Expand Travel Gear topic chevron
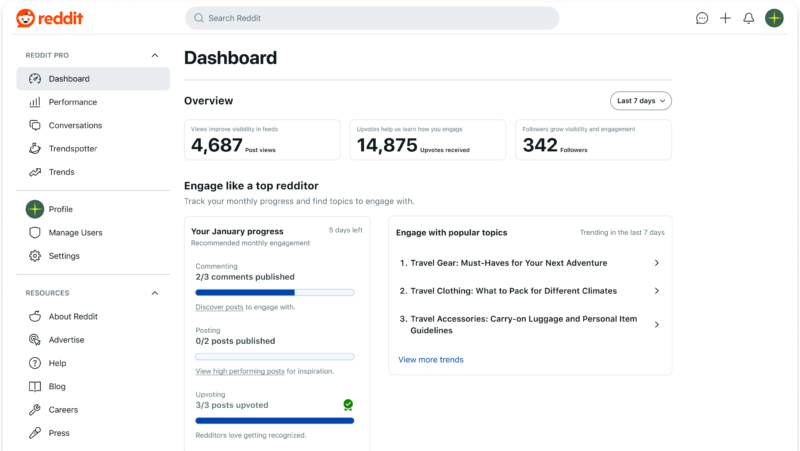Viewport: 800px width, 451px height. tap(657, 263)
